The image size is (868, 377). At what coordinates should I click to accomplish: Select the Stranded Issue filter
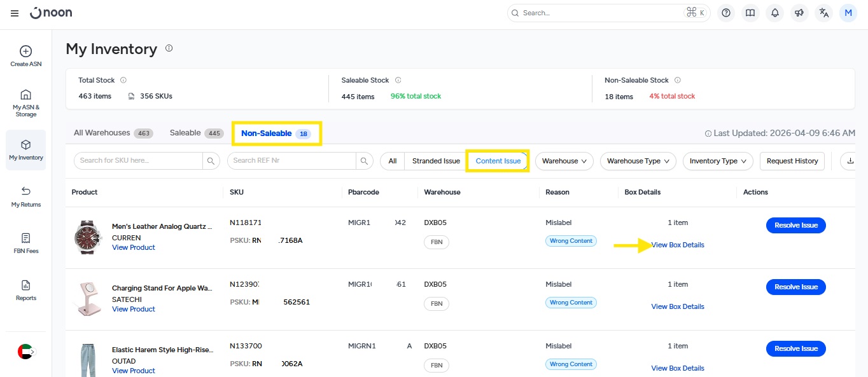pos(436,161)
